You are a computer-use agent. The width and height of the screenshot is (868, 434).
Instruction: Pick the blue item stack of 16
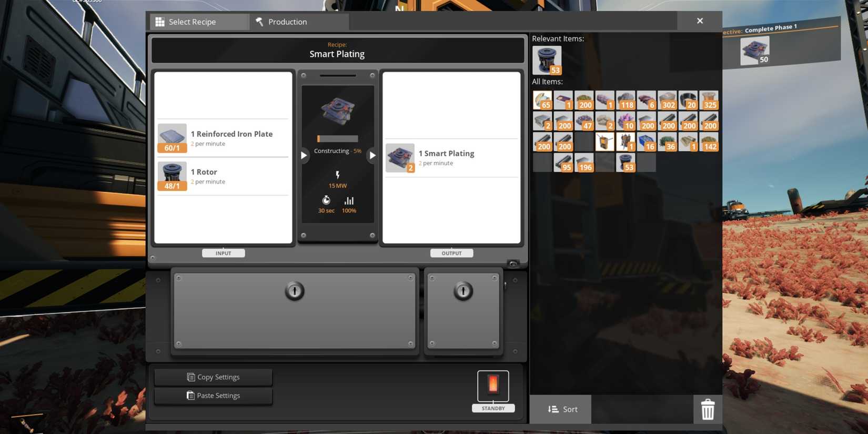click(x=647, y=142)
